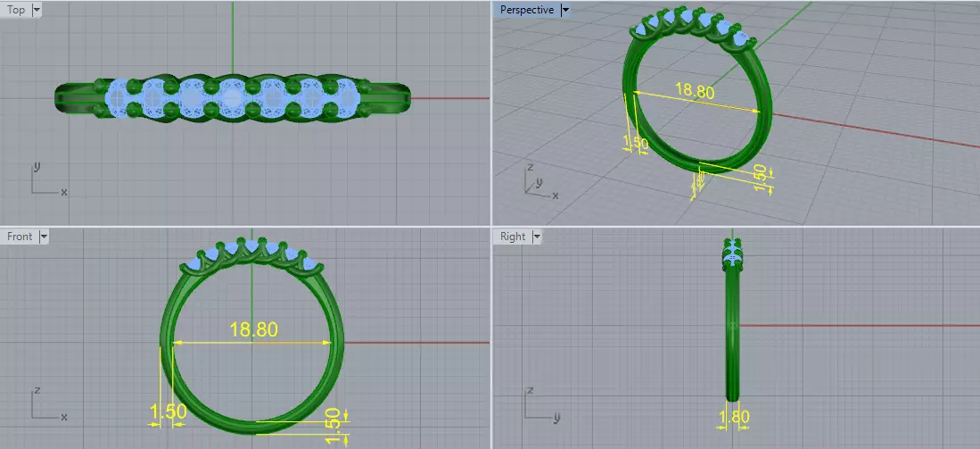This screenshot has width=980, height=449.
Task: Activate the Top viewport title label
Action: (16, 10)
